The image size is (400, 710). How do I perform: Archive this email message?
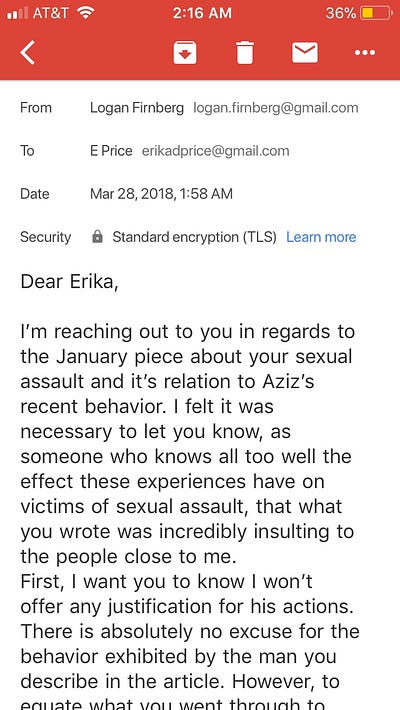(x=185, y=53)
